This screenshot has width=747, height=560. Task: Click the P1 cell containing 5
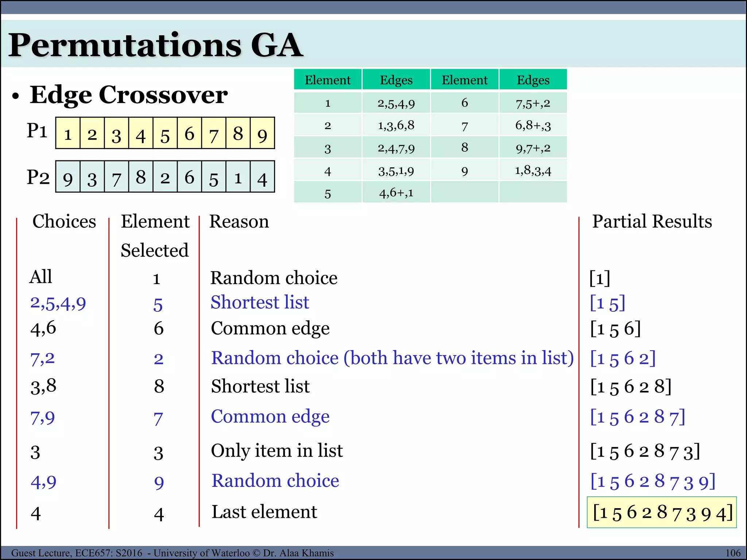click(x=165, y=133)
